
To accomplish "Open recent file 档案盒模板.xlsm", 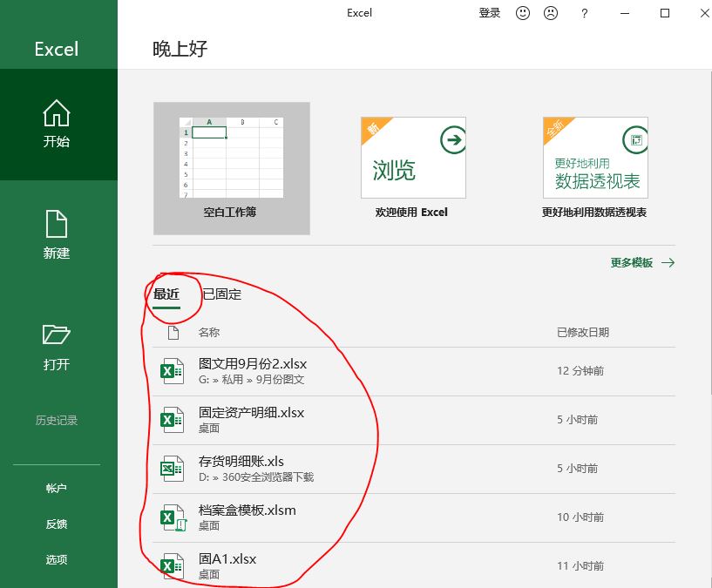I will click(x=414, y=517).
